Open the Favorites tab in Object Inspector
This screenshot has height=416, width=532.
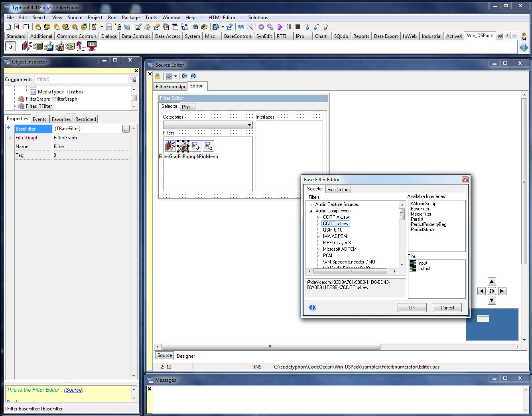(61, 119)
